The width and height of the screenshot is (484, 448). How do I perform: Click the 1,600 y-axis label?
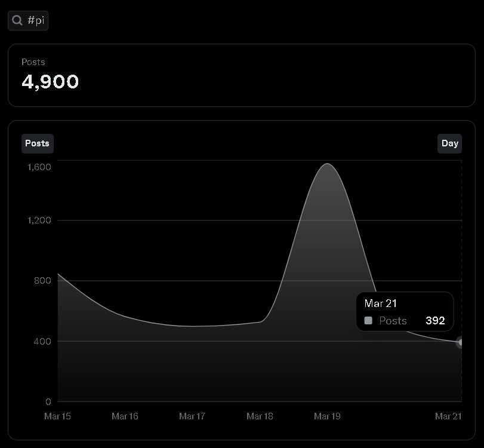[x=39, y=167]
